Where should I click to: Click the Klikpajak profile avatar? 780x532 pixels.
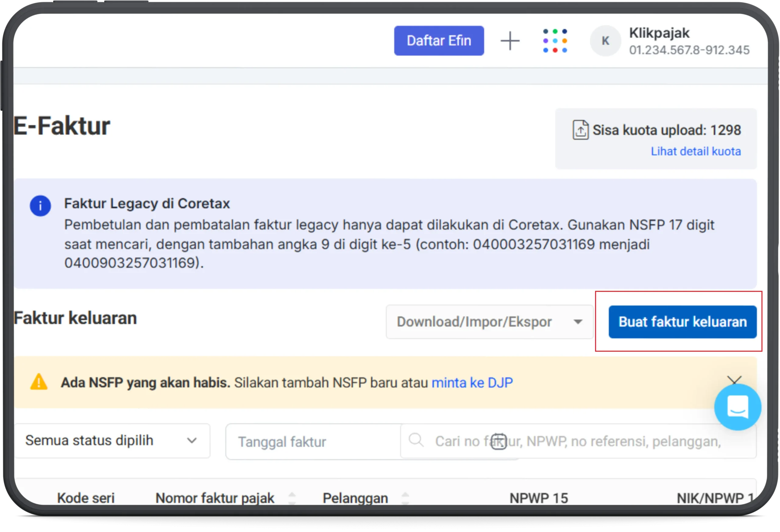pos(605,41)
